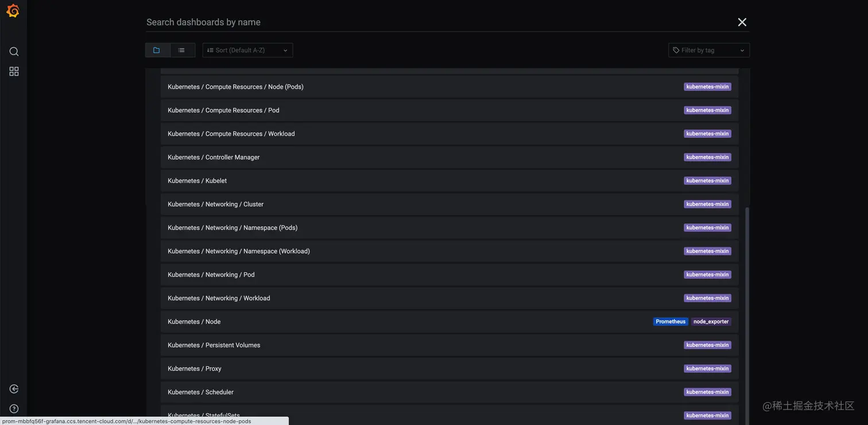
Task: Open the Grafana logo home menu
Action: point(13,11)
